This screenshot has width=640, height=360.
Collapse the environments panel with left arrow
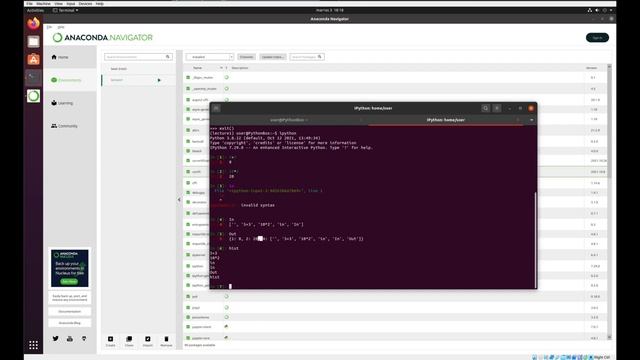179,200
